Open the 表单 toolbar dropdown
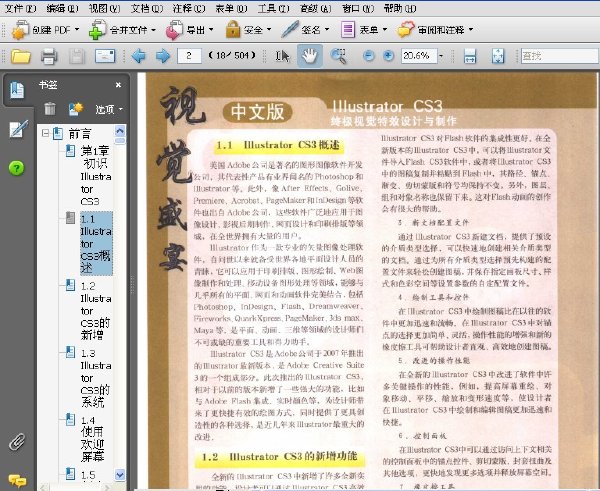 pyautogui.click(x=364, y=29)
